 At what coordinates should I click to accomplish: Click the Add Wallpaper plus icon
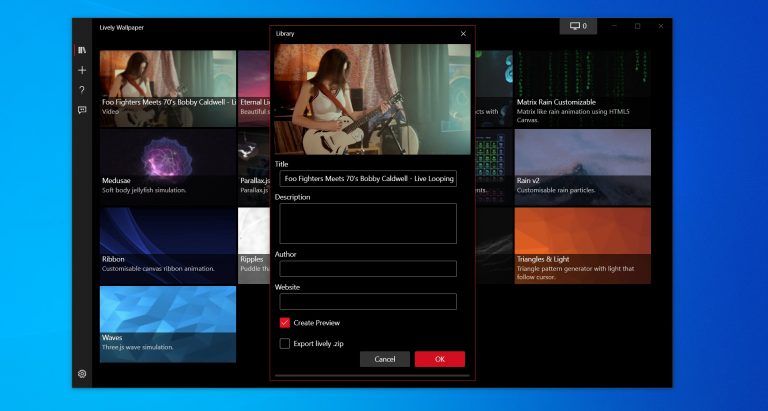pyautogui.click(x=82, y=70)
